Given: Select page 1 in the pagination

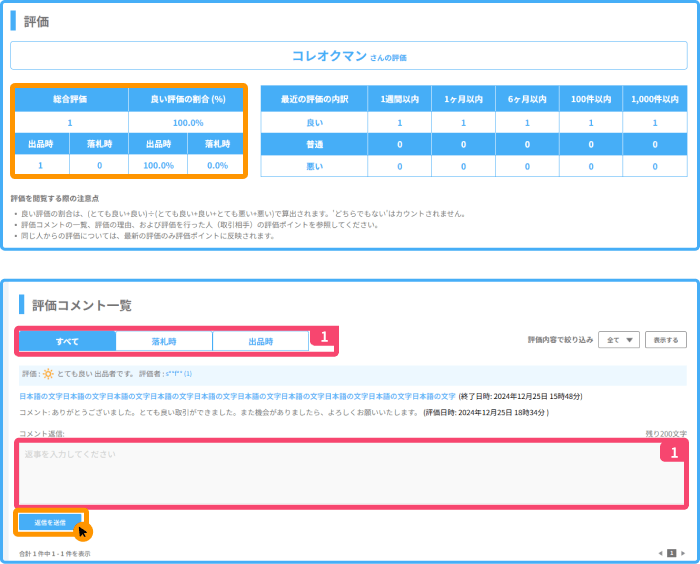Looking at the screenshot, I should point(671,553).
